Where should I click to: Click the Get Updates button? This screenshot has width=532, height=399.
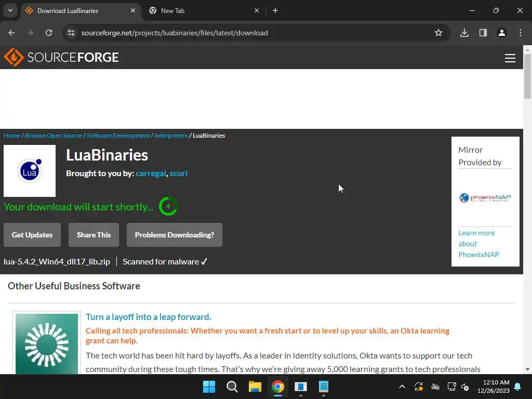pyautogui.click(x=32, y=235)
